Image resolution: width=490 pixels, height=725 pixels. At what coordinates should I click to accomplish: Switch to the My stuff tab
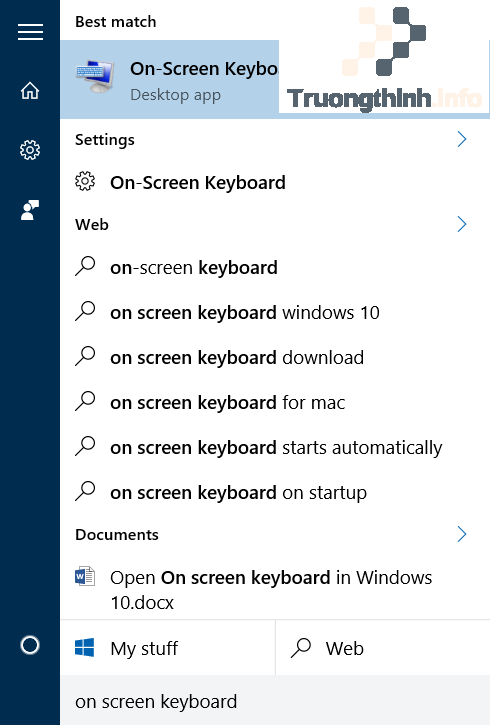tap(168, 648)
